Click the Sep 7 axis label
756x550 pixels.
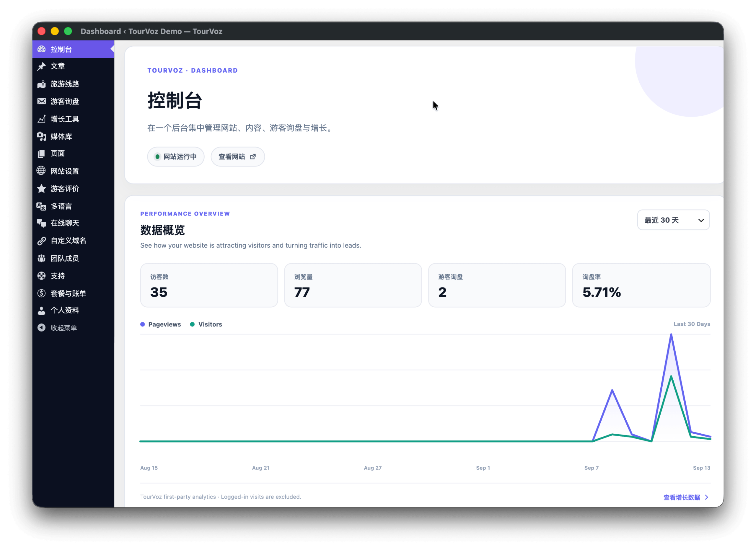click(x=591, y=468)
